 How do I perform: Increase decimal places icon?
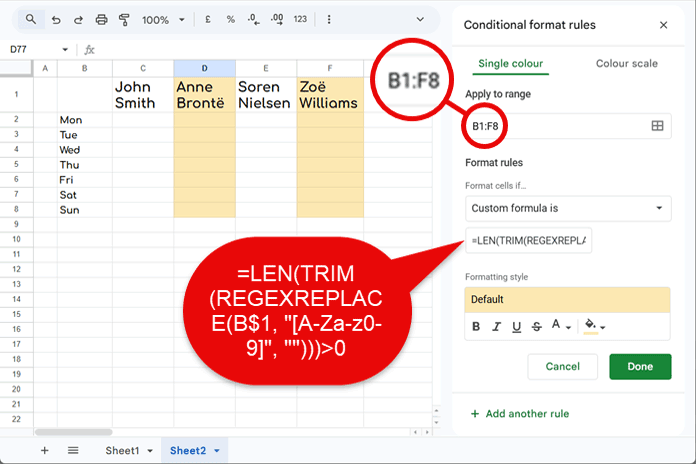pos(277,20)
